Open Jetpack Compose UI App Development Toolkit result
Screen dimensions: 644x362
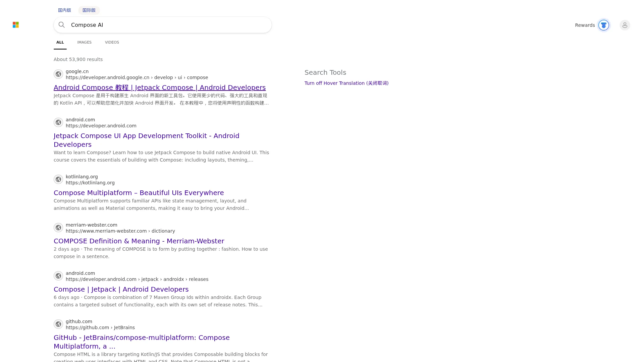pos(147,140)
